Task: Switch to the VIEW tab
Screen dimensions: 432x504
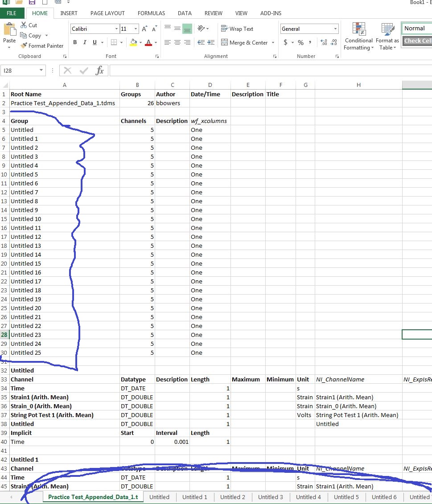Action: coord(241,13)
